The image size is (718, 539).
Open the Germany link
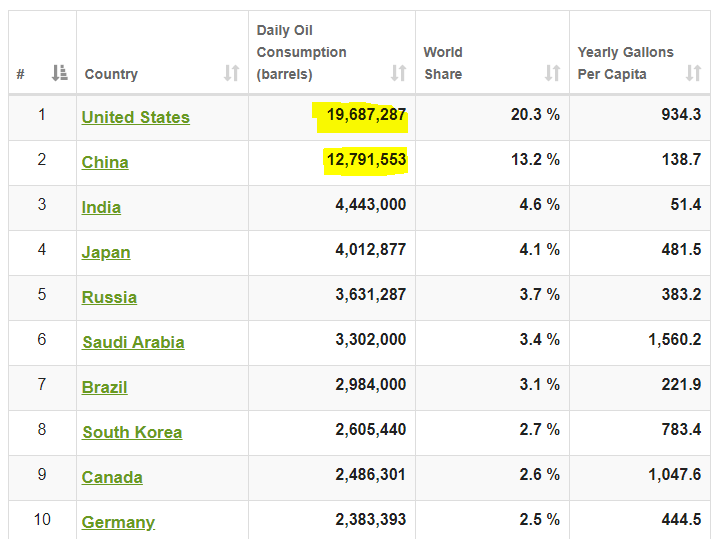[118, 522]
